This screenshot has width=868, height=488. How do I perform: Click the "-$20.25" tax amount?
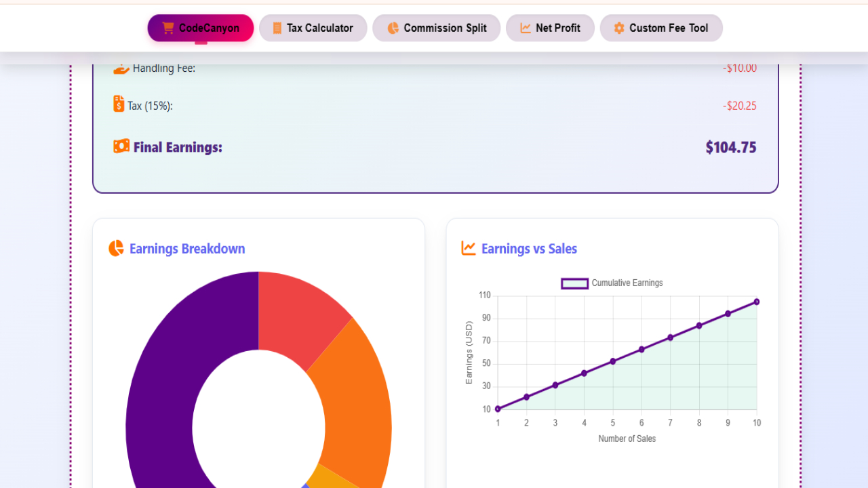[740, 106]
